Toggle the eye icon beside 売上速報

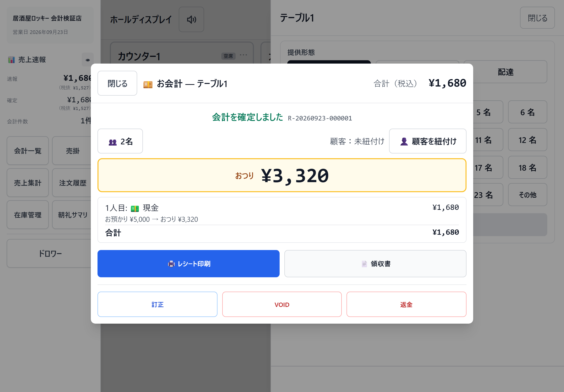88,60
